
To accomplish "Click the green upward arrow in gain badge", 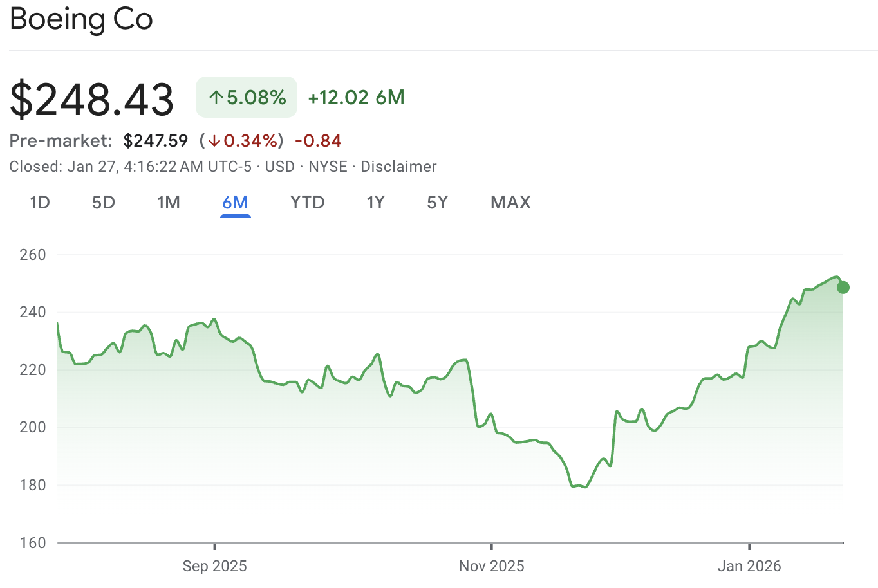I will 215,97.
